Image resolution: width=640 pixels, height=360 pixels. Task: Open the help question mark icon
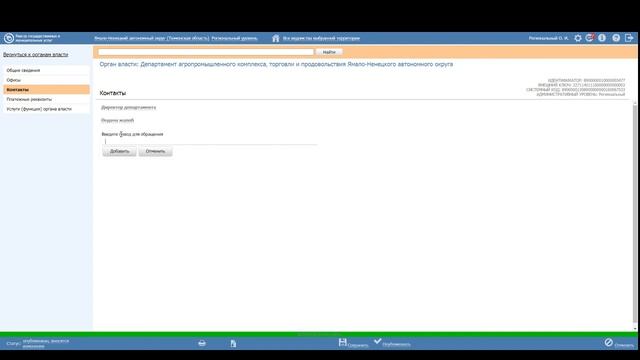click(616, 38)
